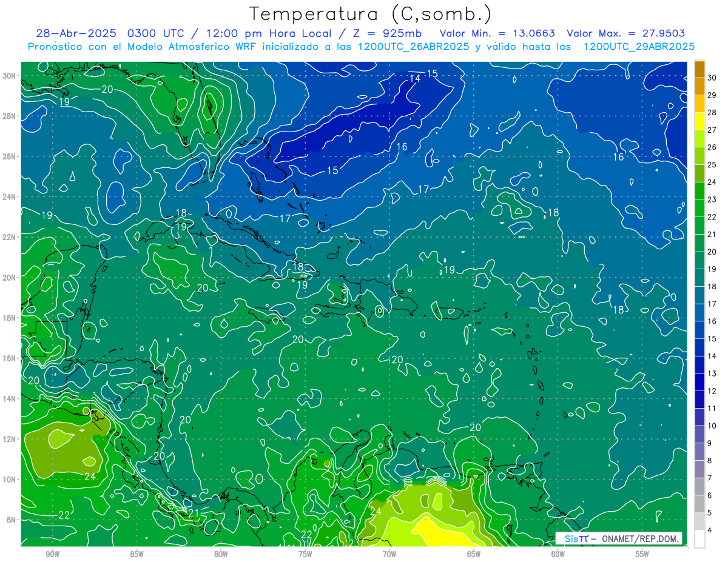Click the purple colorbar segment between 7 and 8
This screenshot has width=728, height=562.
(699, 469)
